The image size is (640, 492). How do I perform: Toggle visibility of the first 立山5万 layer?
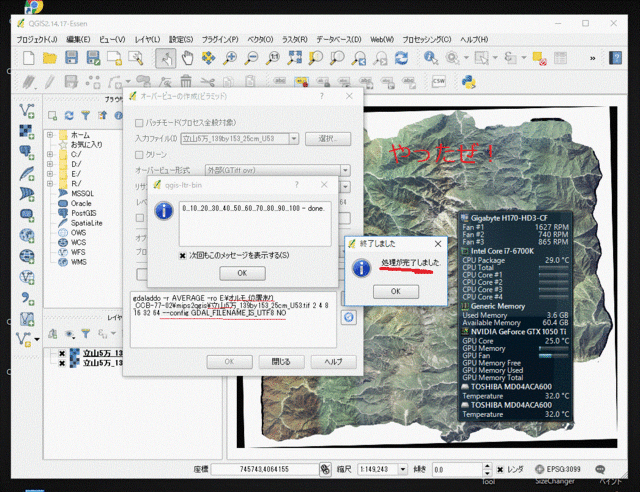62,353
